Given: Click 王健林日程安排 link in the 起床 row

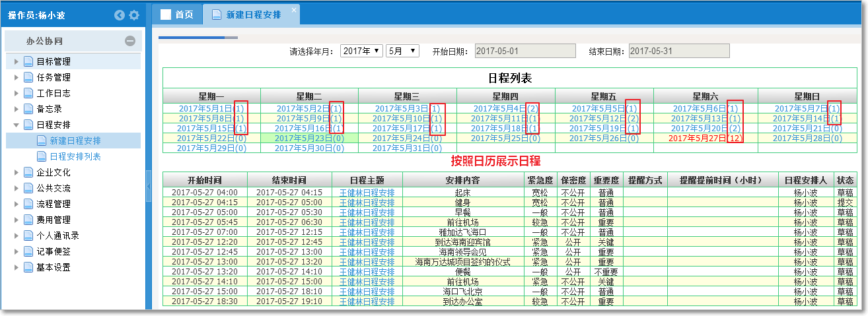Looking at the screenshot, I should pos(367,193).
